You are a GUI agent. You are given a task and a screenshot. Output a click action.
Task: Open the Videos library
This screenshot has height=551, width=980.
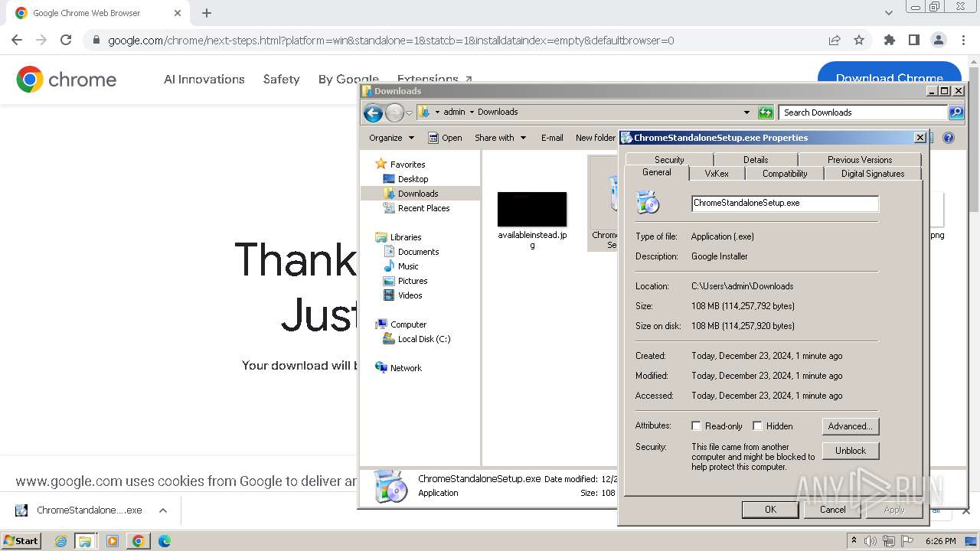410,295
